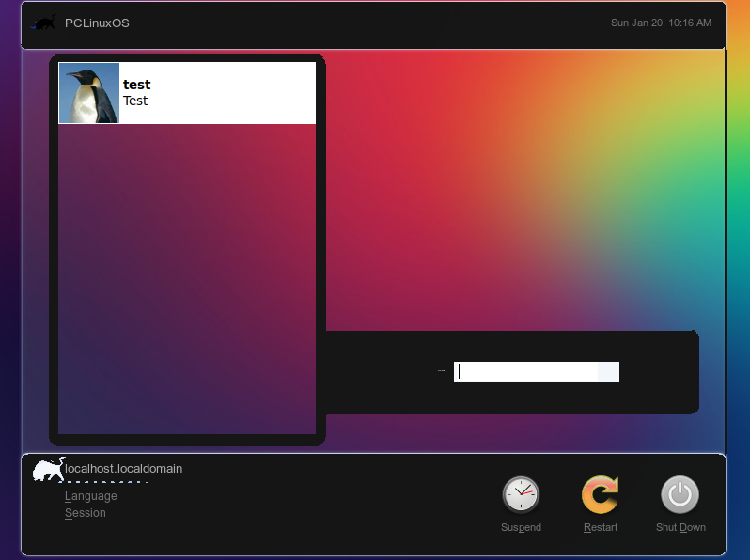Click the white bull icon beside hostname
The width and height of the screenshot is (750, 560).
coord(47,469)
